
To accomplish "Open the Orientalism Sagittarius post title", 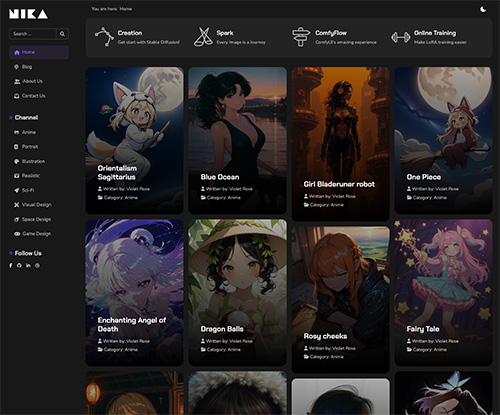I will [117, 173].
